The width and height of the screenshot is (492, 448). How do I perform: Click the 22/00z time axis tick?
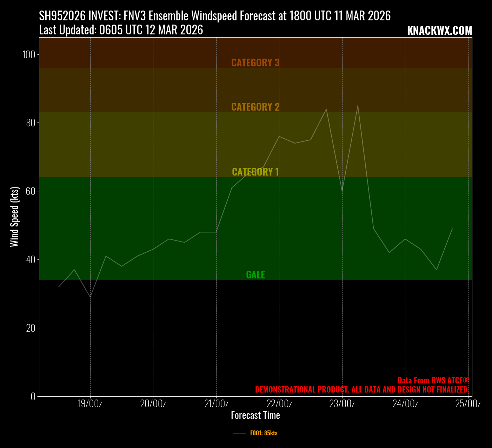click(279, 404)
